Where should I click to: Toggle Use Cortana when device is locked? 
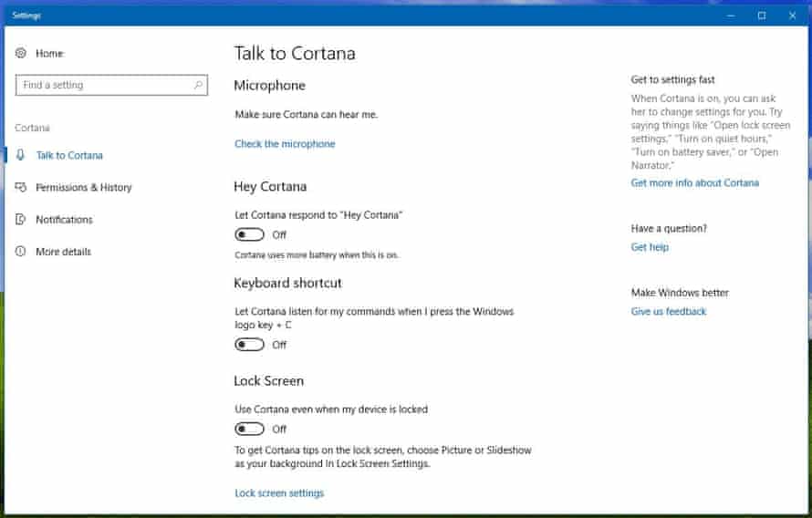(x=249, y=429)
